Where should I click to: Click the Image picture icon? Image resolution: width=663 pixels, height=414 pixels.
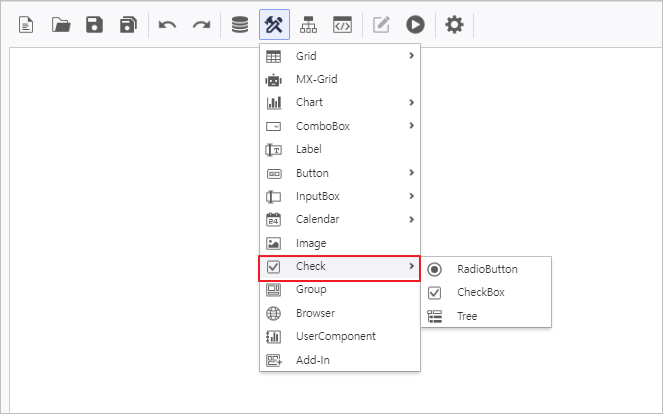click(x=273, y=244)
